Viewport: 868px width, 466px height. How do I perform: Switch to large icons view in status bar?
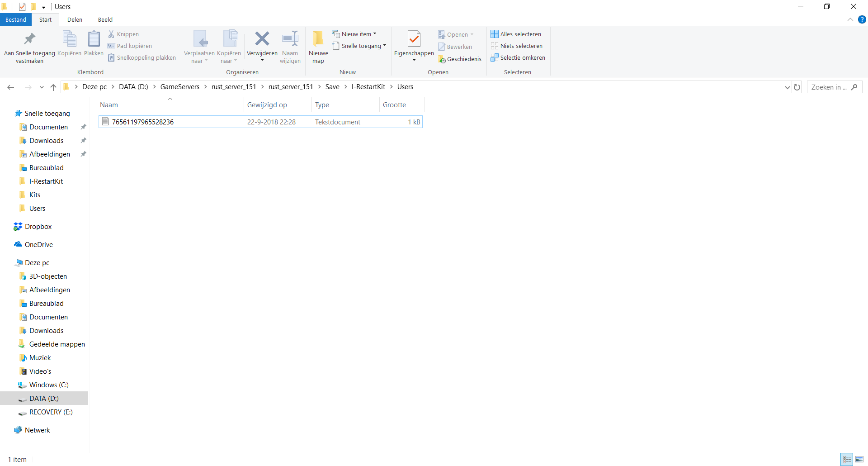click(859, 460)
